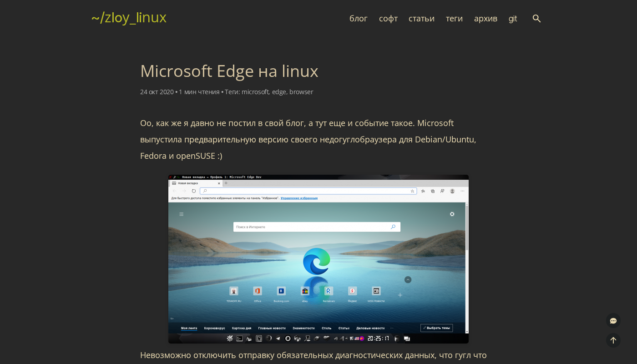Click the Выбрать темы button in screenshot

[437, 328]
